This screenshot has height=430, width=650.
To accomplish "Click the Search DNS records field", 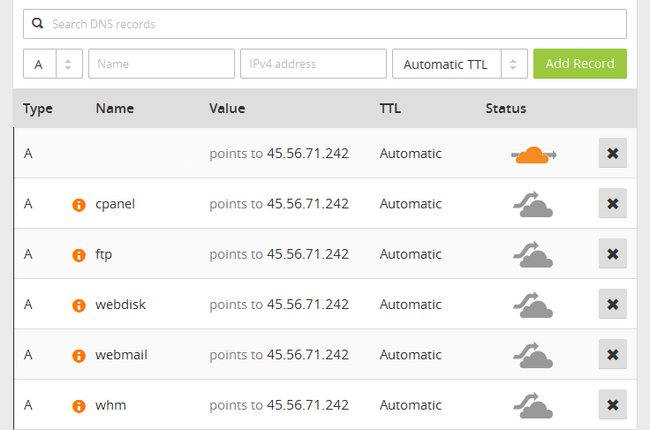I will [325, 24].
